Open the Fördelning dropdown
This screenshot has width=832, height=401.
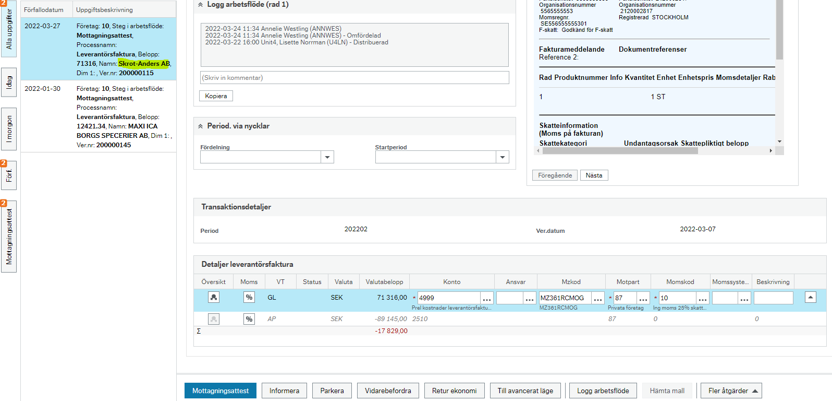(327, 157)
